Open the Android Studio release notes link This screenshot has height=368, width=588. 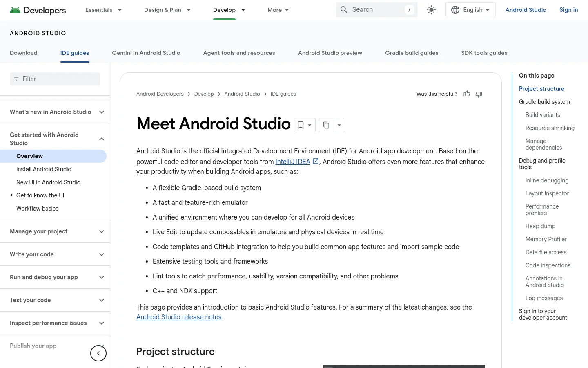179,317
